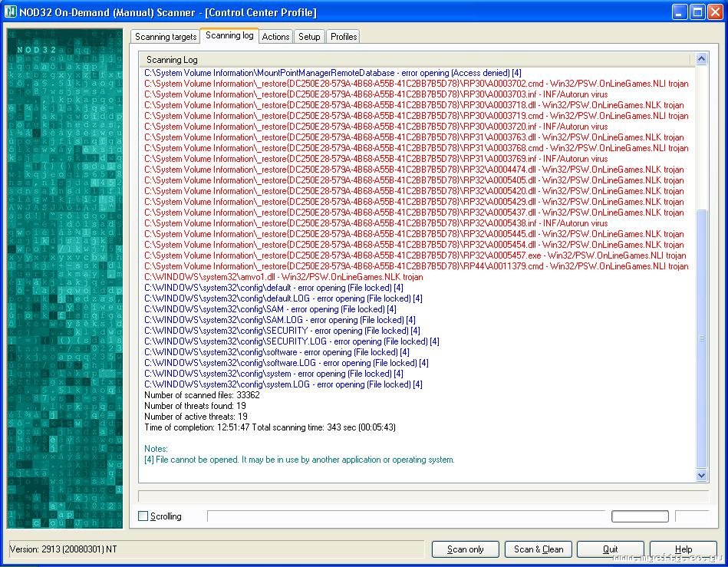Select log line for RP44 A0011379.cmd

pyautogui.click(x=416, y=266)
